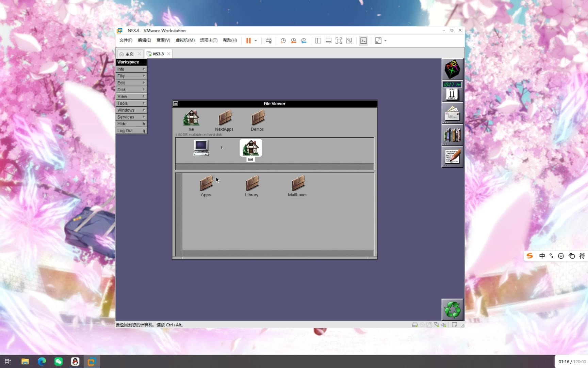
Task: Expand the Workspace Info submenu
Action: pos(131,69)
